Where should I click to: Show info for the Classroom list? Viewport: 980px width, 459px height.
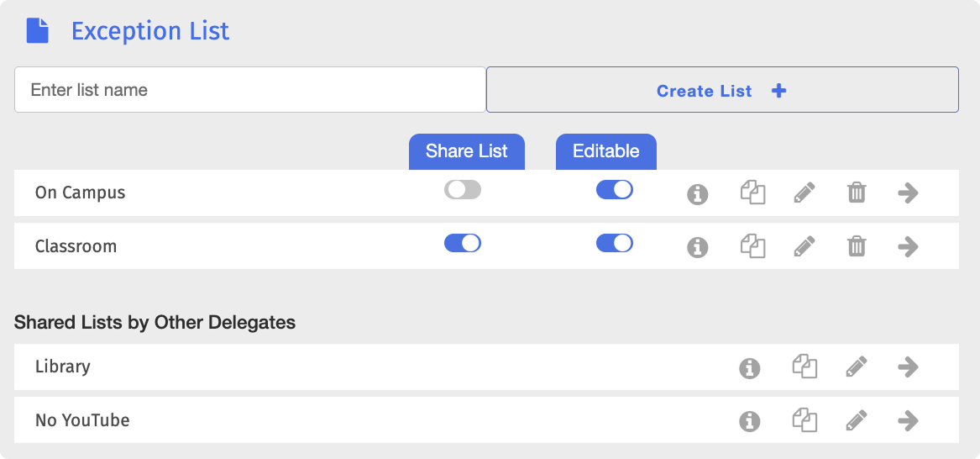click(698, 248)
